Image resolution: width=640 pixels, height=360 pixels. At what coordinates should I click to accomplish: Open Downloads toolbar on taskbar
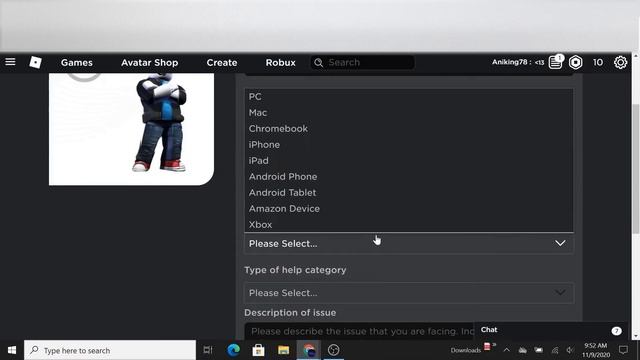coord(466,350)
